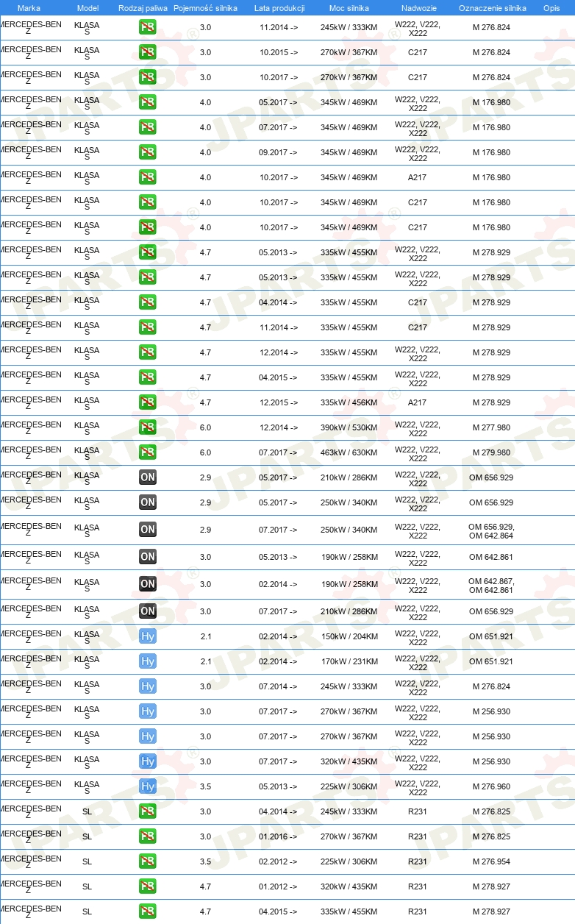Click PB icon in 4.7 11.2014 C217 row

click(x=148, y=328)
